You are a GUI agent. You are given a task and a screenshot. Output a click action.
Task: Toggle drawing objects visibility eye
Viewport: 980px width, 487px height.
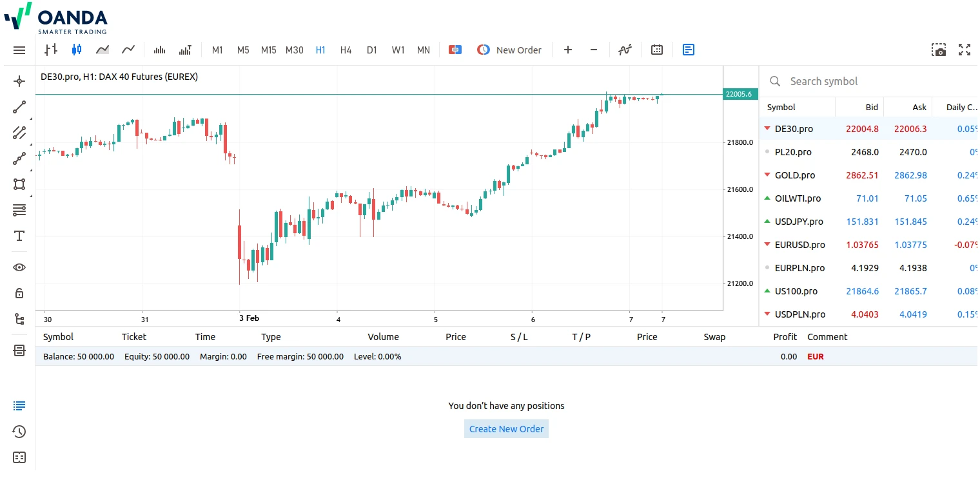click(19, 267)
